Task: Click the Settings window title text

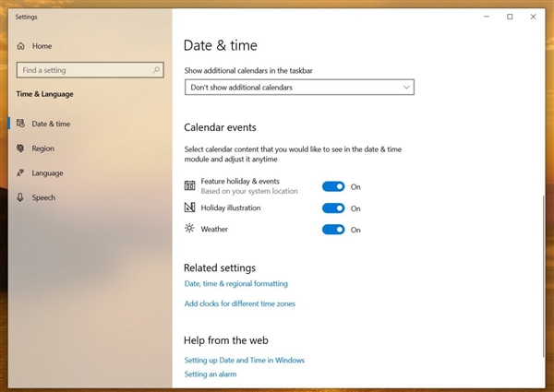Action: pyautogui.click(x=26, y=17)
